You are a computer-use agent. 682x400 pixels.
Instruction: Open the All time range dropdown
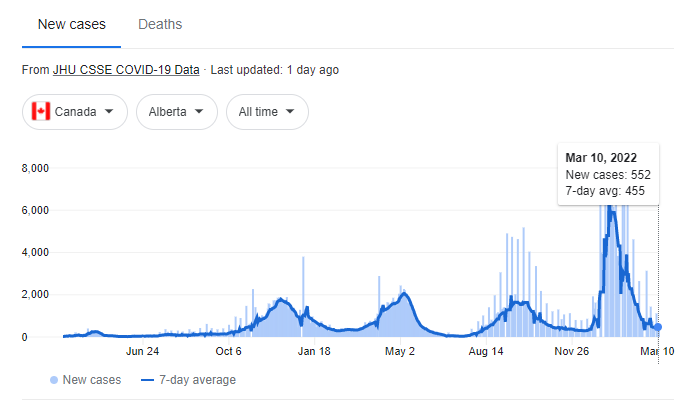(x=267, y=112)
